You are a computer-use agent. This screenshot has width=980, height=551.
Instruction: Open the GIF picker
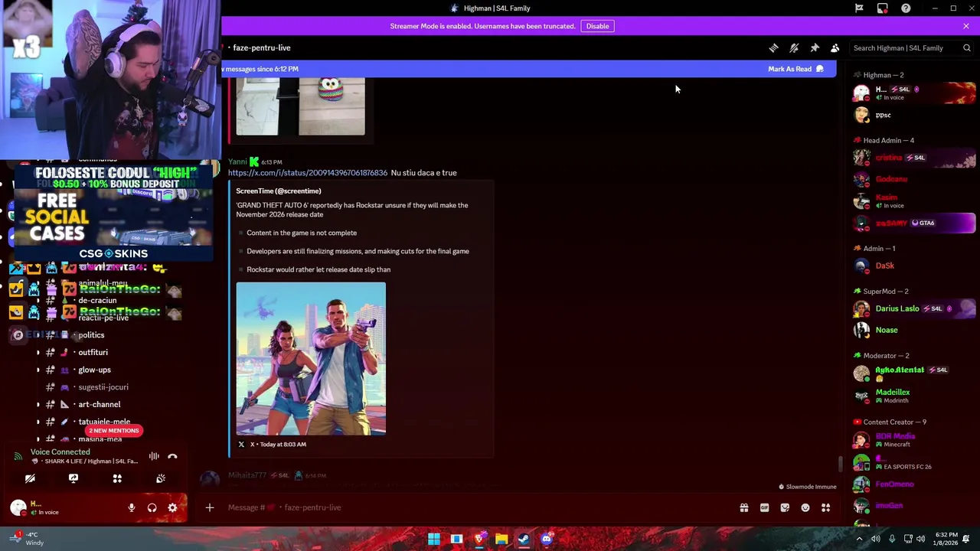[x=764, y=507]
